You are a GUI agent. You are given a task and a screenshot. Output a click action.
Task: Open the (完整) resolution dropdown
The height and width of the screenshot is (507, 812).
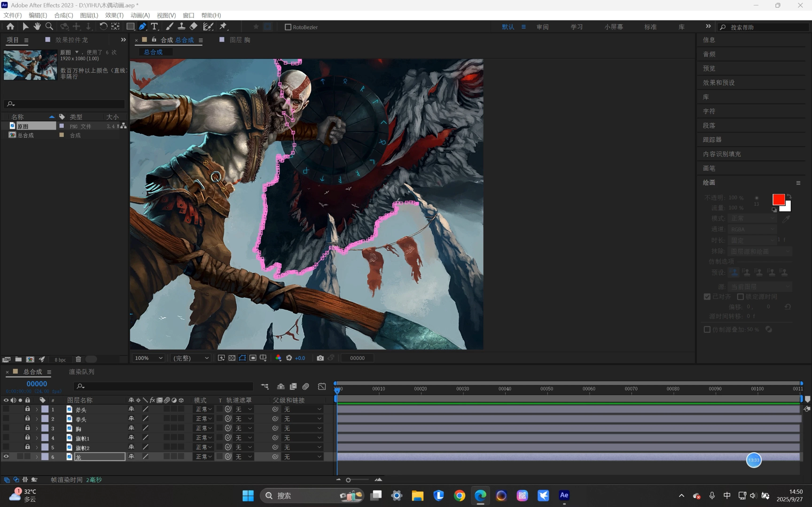point(191,358)
